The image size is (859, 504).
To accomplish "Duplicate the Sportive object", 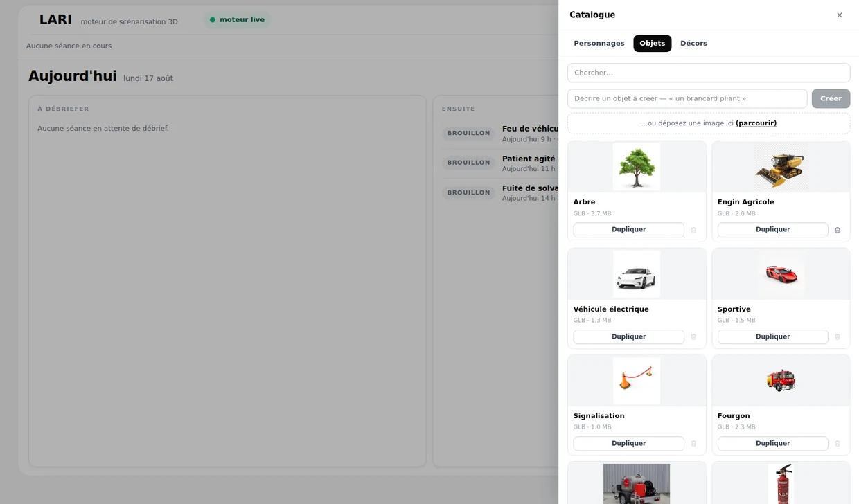I will tap(772, 336).
